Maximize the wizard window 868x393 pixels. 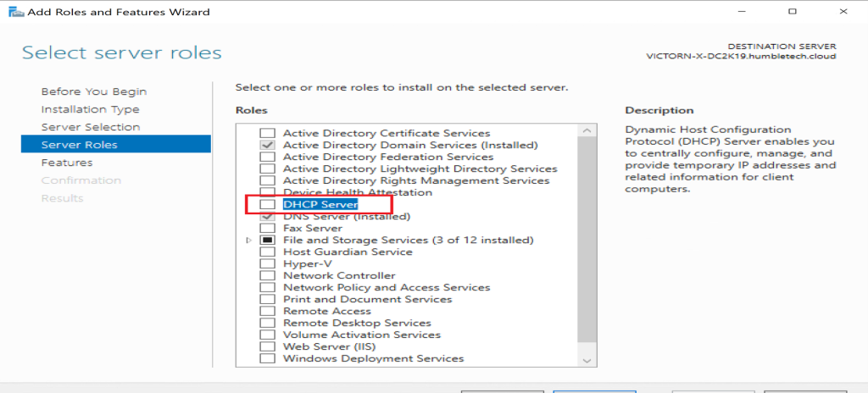pyautogui.click(x=793, y=12)
